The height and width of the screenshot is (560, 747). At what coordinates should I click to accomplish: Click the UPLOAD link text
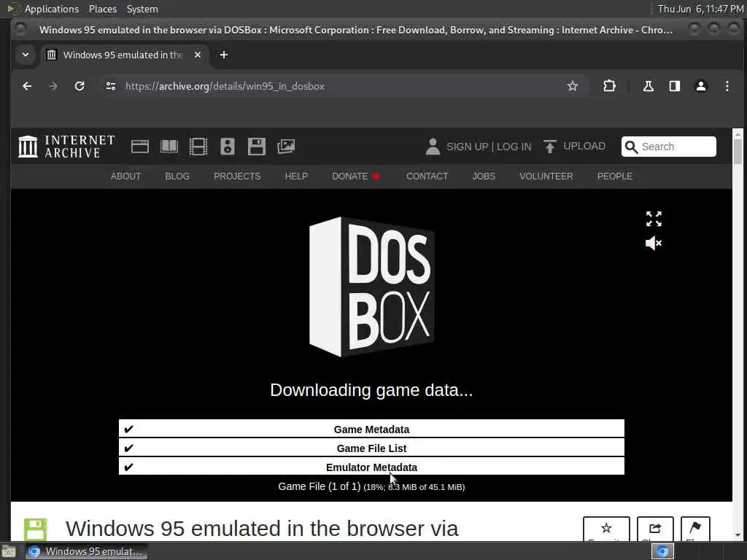coord(584,146)
